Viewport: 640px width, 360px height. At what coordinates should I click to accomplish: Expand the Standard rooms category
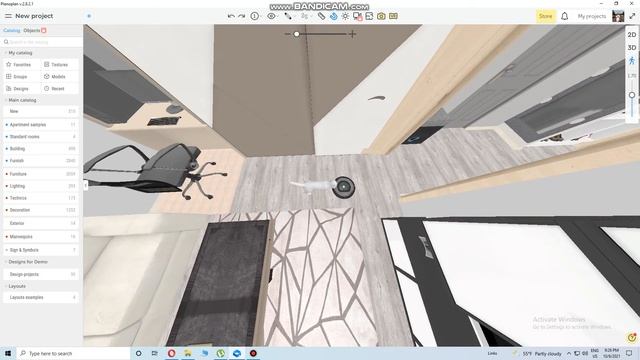point(42,137)
